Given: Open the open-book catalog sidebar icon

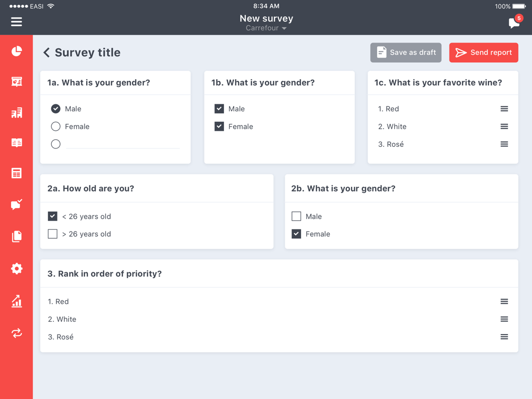Looking at the screenshot, I should [x=16, y=143].
